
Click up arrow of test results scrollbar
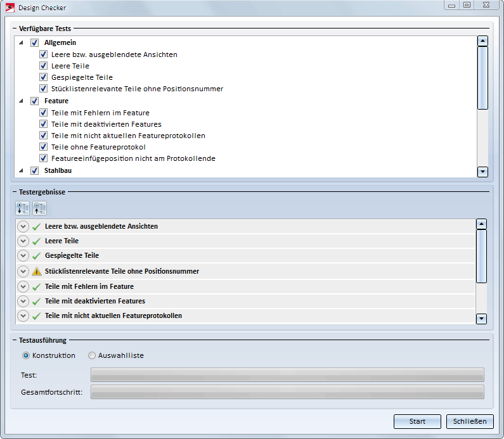481,224
